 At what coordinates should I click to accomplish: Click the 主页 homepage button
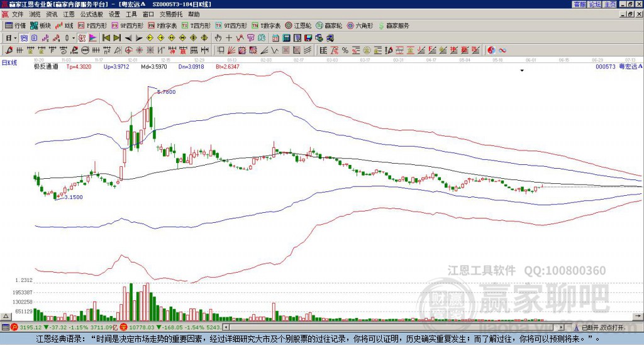[610, 4]
